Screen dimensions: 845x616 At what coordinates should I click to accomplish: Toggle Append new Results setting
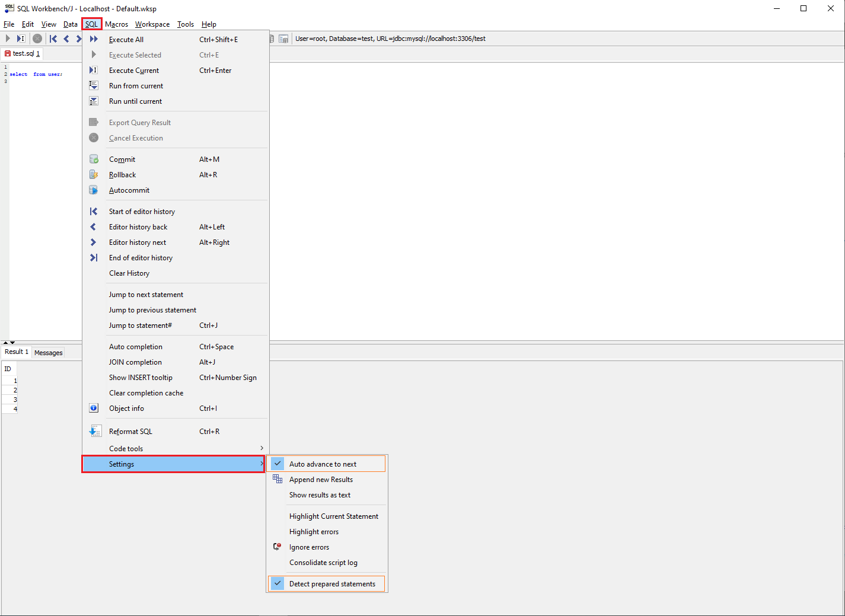327,479
